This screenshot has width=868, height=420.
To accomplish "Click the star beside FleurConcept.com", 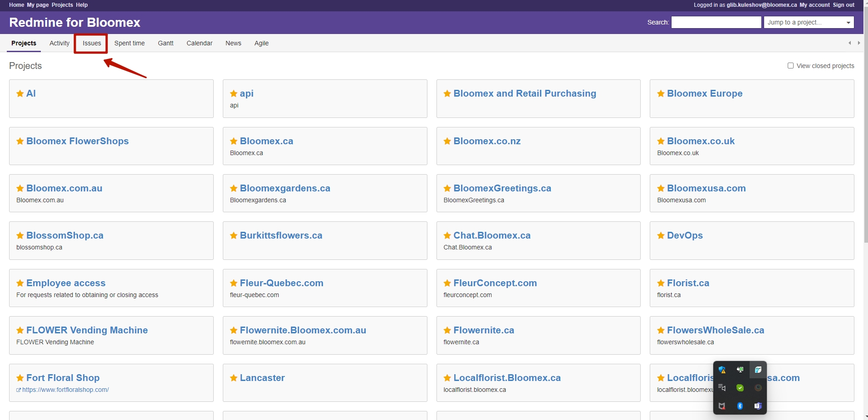I will (x=447, y=283).
